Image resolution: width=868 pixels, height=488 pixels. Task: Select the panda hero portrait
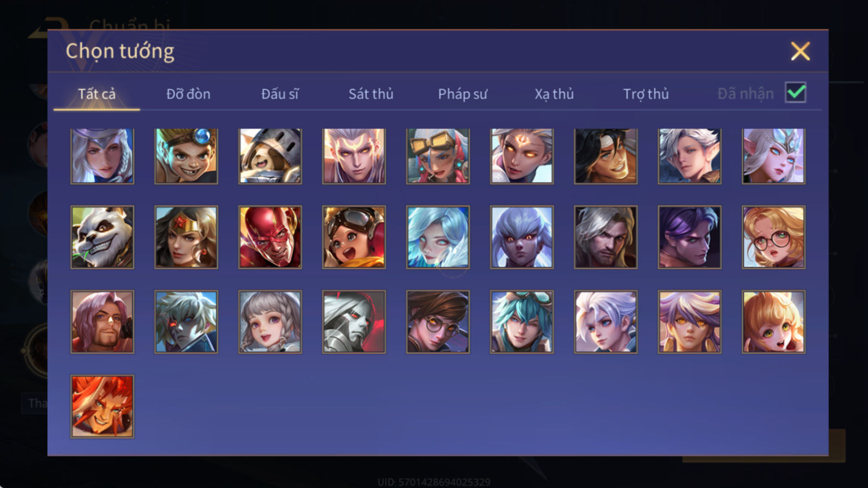[102, 237]
